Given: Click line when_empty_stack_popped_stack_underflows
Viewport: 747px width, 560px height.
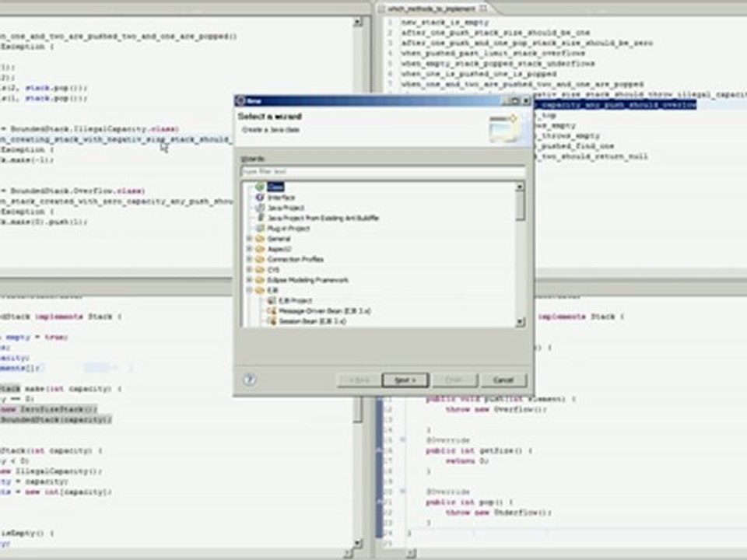Looking at the screenshot, I should 498,63.
